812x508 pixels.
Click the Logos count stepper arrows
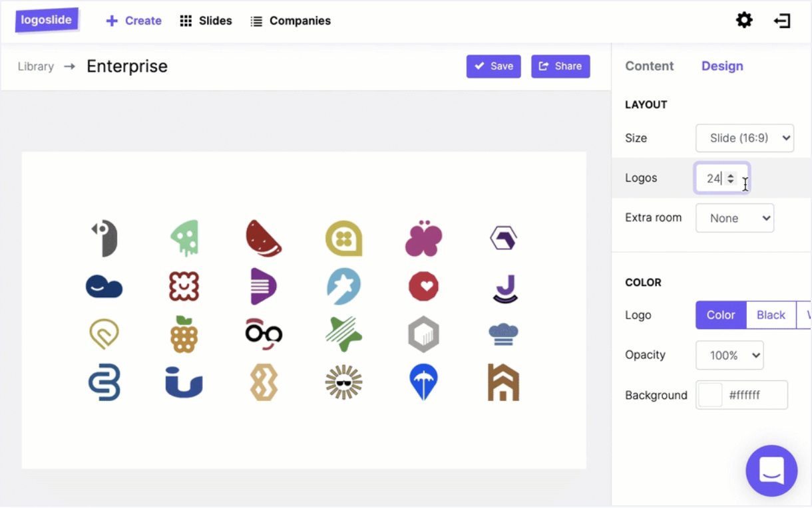[731, 178]
